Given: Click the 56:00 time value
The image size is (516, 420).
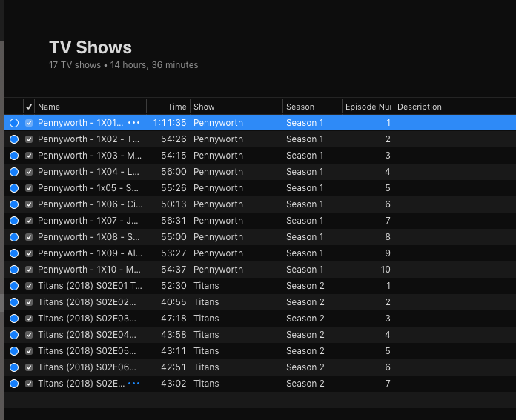Looking at the screenshot, I should [173, 172].
